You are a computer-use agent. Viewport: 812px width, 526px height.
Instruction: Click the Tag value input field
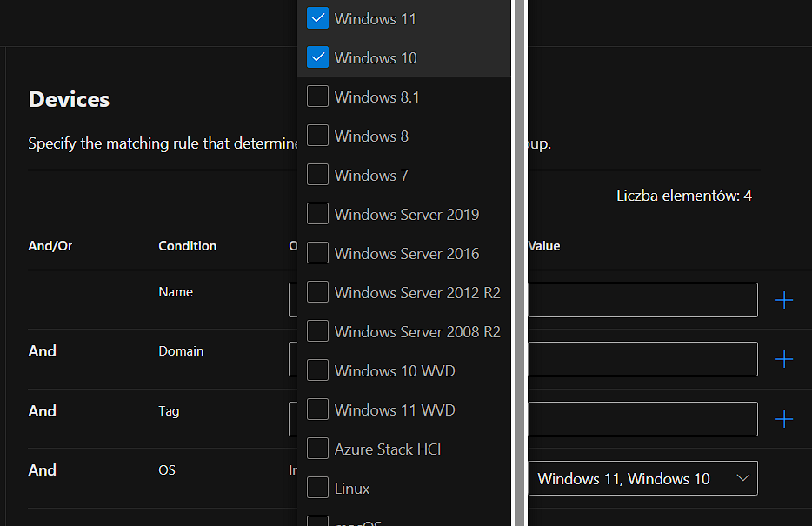[642, 419]
